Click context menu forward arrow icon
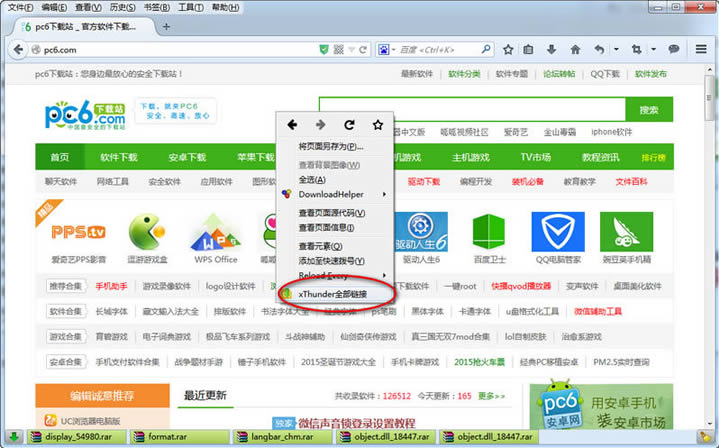 pyautogui.click(x=321, y=125)
